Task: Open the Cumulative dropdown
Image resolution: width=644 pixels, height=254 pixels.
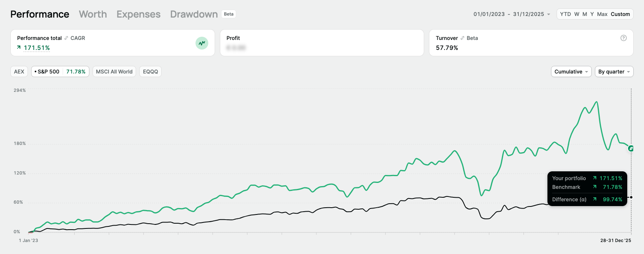Action: [571, 71]
